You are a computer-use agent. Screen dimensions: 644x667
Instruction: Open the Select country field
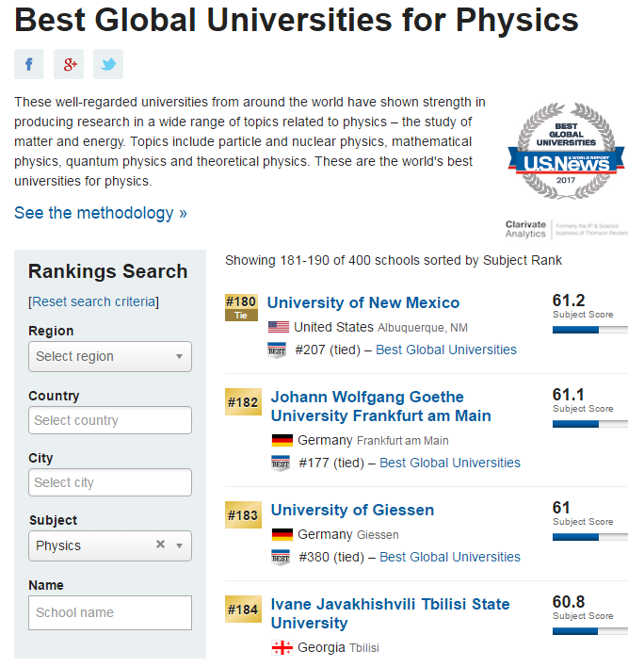click(x=110, y=420)
